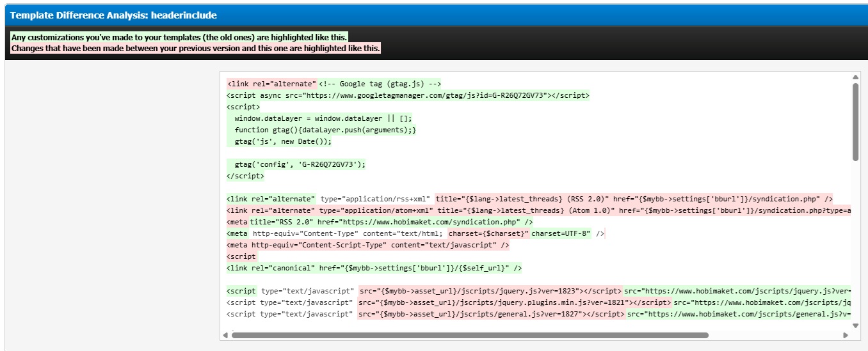The width and height of the screenshot is (868, 351).
Task: Click the window.dataLayer assignment line
Action: [323, 118]
